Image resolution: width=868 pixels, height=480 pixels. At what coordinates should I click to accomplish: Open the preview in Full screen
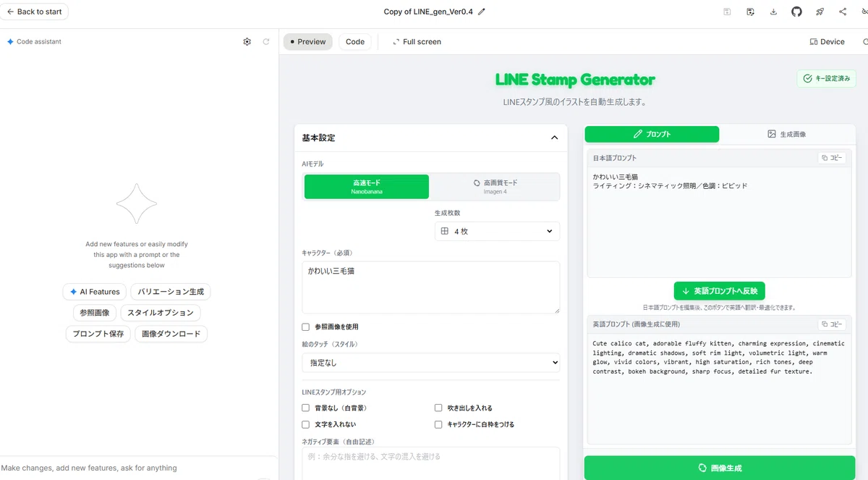(417, 42)
